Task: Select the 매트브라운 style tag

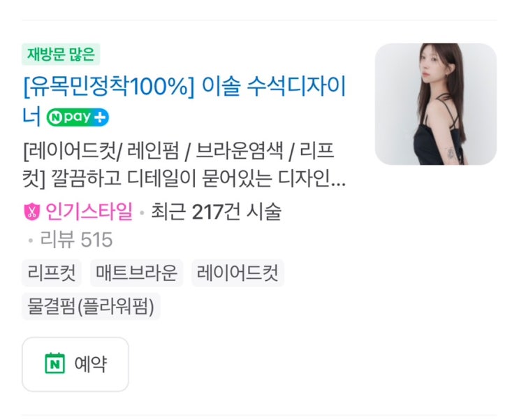Action: click(136, 273)
